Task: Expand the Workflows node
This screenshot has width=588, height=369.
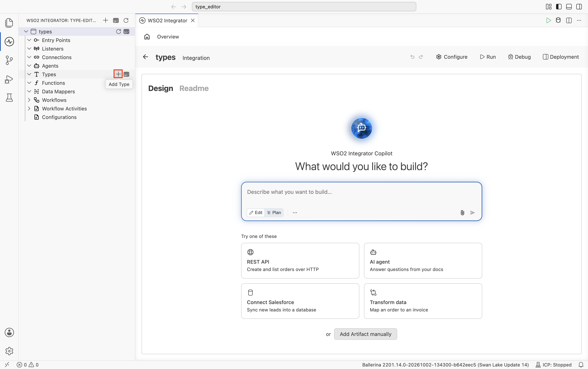Action: (29, 100)
